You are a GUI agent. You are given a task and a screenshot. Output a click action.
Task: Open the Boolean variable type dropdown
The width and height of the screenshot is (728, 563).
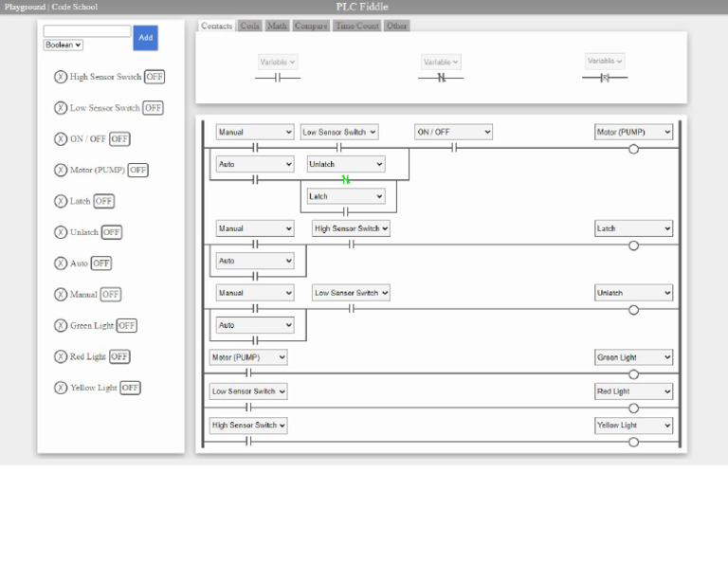[x=64, y=45]
